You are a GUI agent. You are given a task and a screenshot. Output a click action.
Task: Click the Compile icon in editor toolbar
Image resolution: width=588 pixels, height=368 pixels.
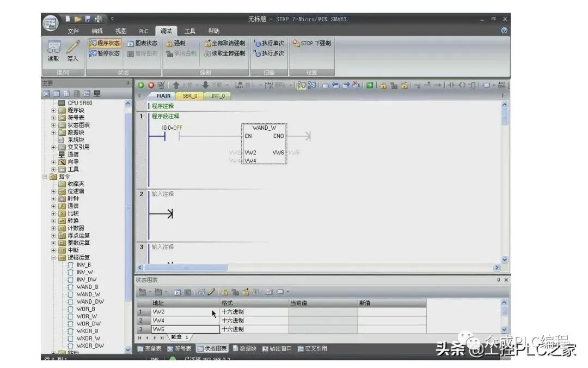161,85
